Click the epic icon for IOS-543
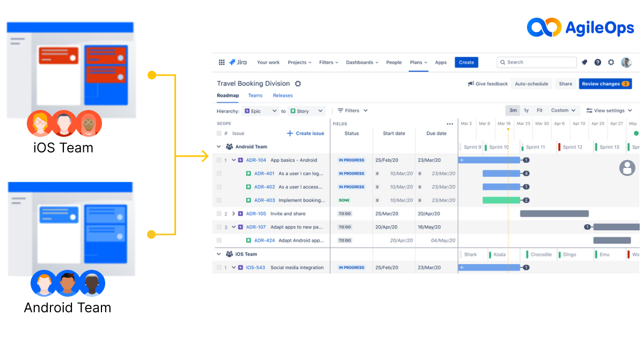 coord(240,268)
